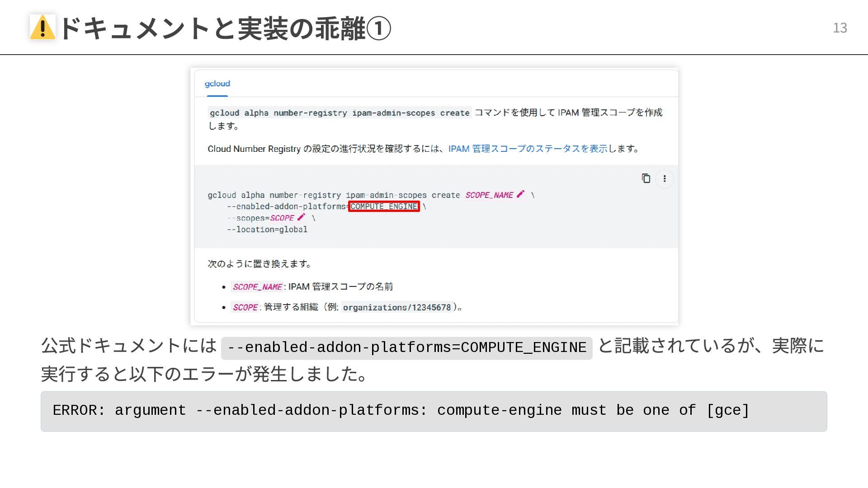This screenshot has width=868, height=488.
Task: Select the gcloud tab
Action: coord(217,84)
